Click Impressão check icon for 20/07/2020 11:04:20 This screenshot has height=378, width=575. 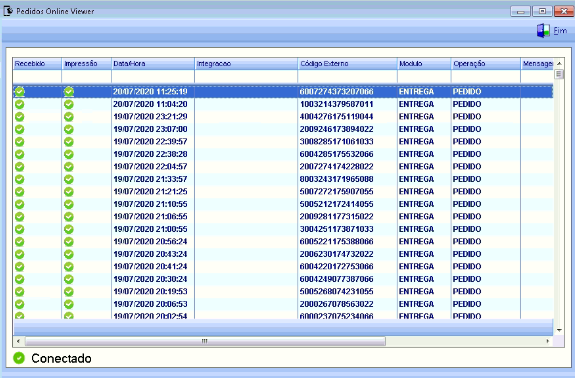(x=69, y=104)
